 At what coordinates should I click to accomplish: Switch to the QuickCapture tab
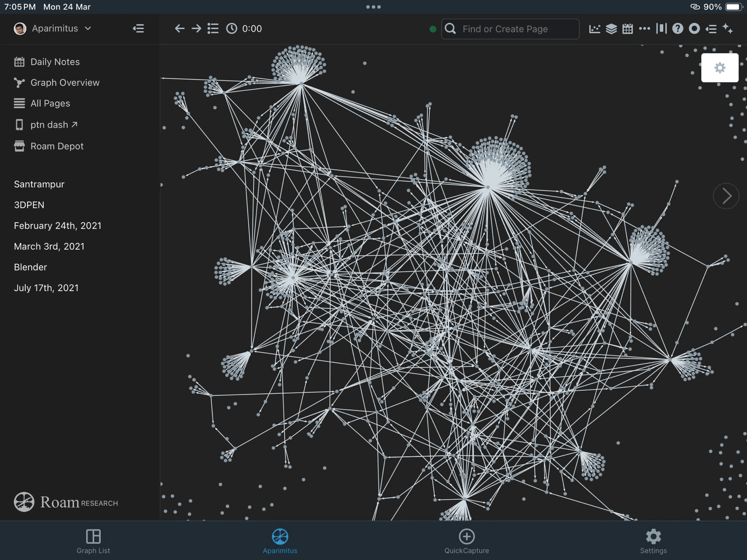point(467,541)
